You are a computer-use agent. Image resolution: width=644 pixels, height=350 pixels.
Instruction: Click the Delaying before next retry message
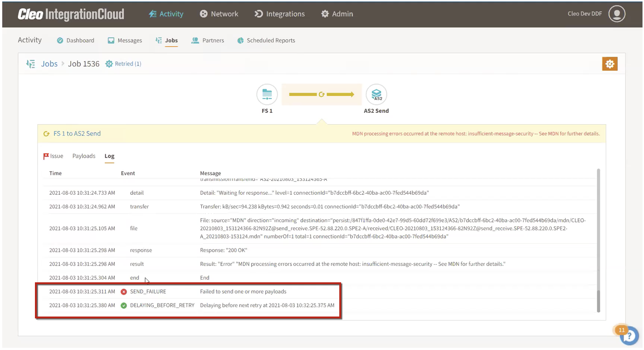coord(267,305)
